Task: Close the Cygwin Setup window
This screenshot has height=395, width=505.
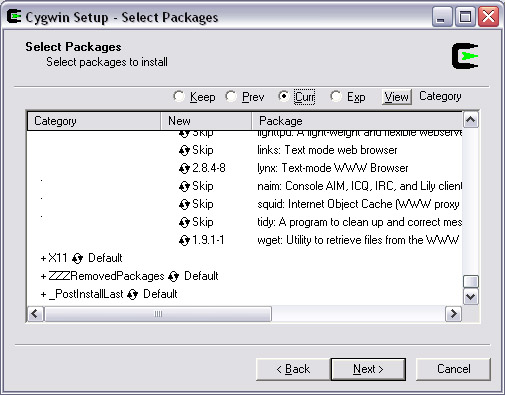Action: tap(488, 17)
